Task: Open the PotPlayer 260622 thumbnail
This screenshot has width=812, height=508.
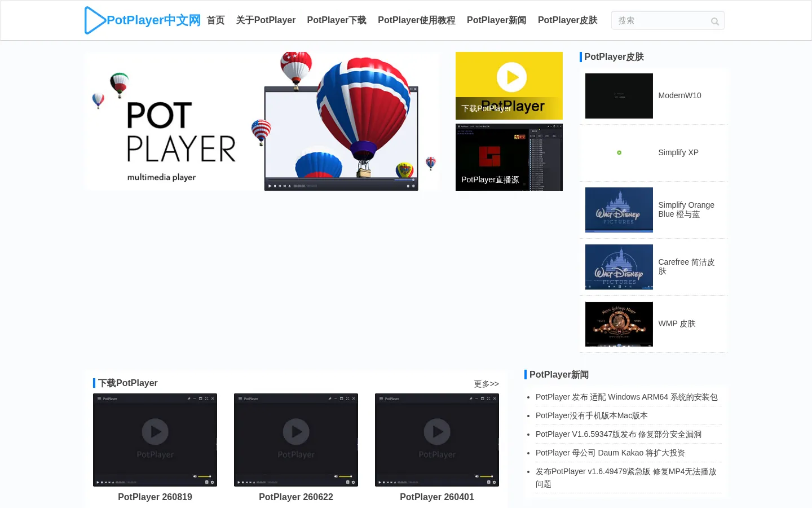Action: tap(296, 440)
